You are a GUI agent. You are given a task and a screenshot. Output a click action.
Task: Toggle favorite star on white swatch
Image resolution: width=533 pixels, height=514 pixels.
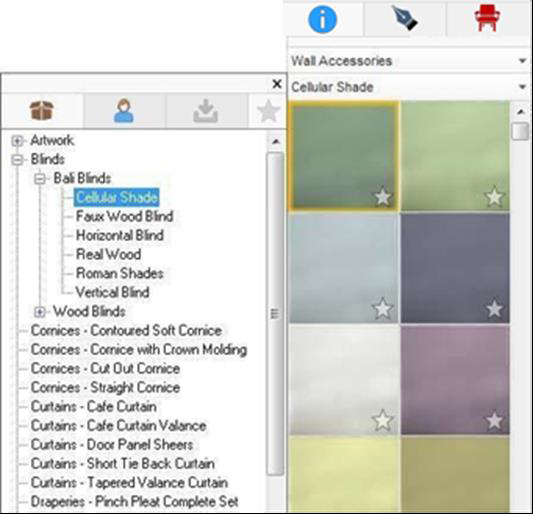tap(382, 420)
